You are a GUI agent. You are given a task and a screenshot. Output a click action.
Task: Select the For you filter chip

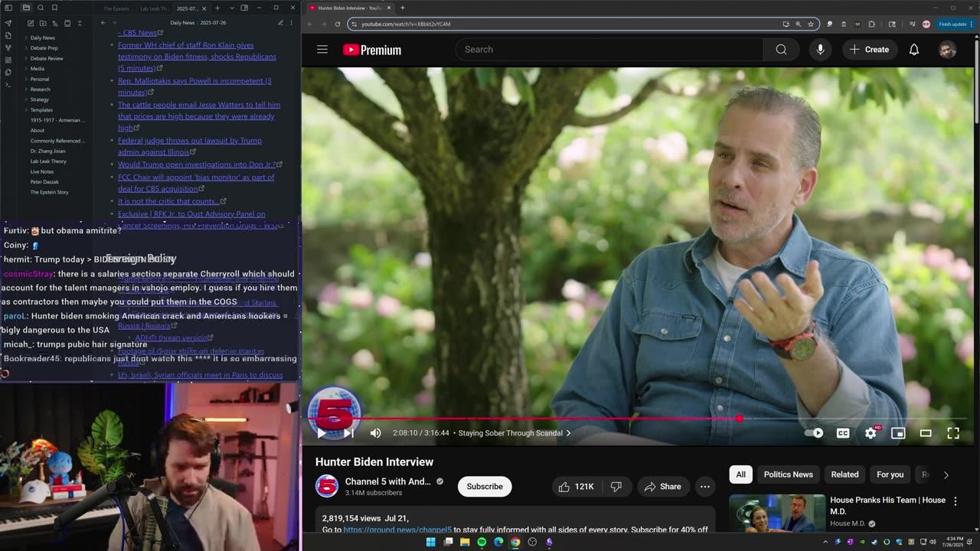click(890, 474)
